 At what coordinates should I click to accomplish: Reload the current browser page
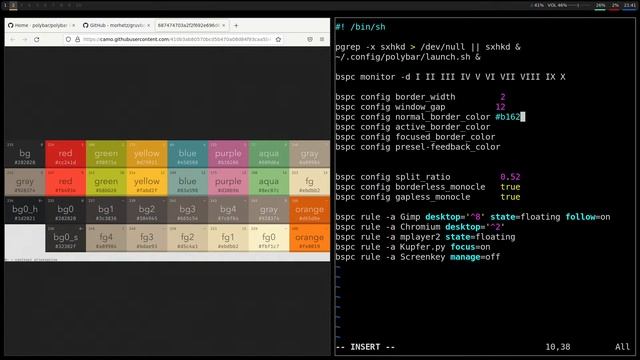[37, 39]
